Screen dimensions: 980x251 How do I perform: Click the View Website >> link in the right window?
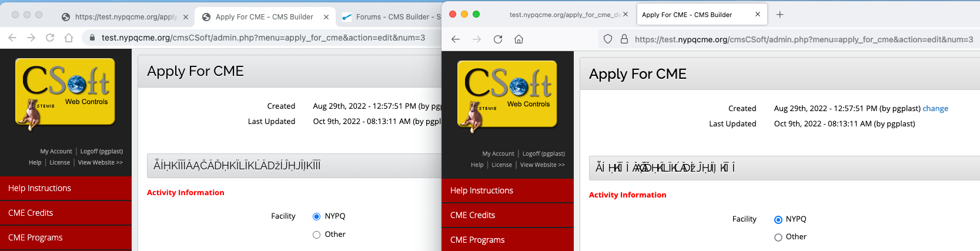pos(542,165)
